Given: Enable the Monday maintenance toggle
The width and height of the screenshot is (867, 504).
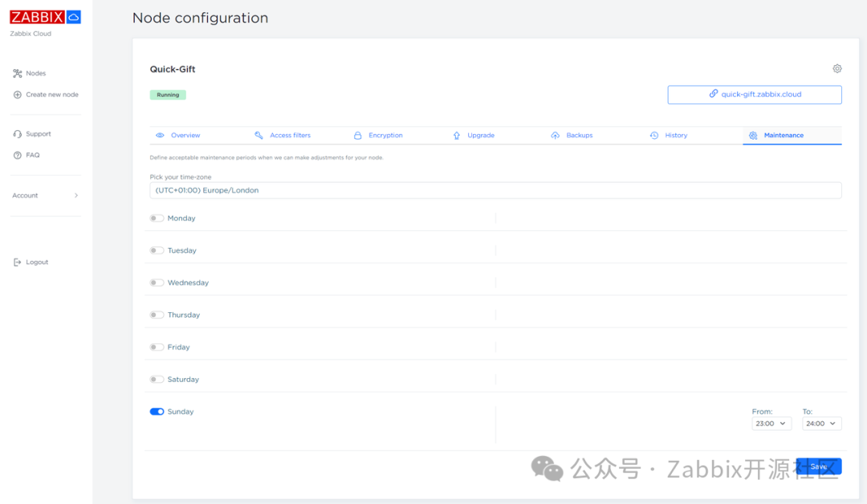Looking at the screenshot, I should [157, 218].
